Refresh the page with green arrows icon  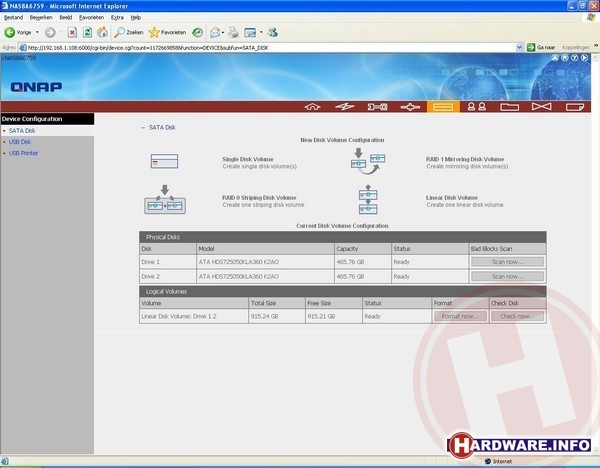pyautogui.click(x=87, y=33)
